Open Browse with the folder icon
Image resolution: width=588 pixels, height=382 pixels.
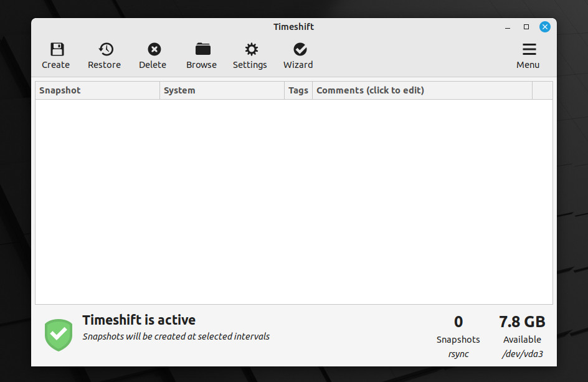(203, 49)
